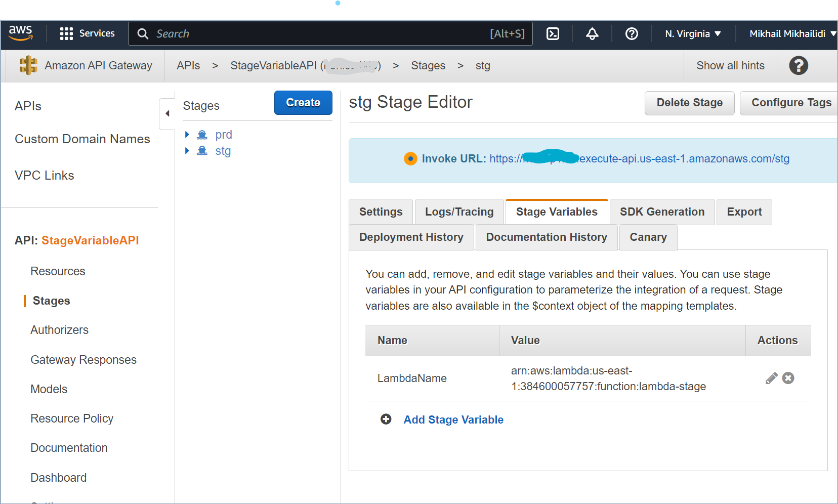
Task: Delete LambdaName variable with X icon
Action: tap(788, 379)
